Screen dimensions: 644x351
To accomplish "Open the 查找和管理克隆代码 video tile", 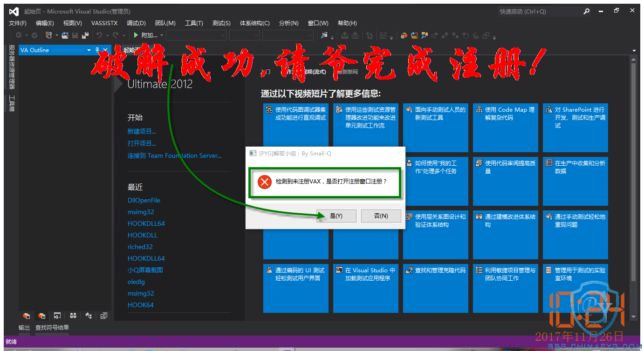I will [x=436, y=288].
